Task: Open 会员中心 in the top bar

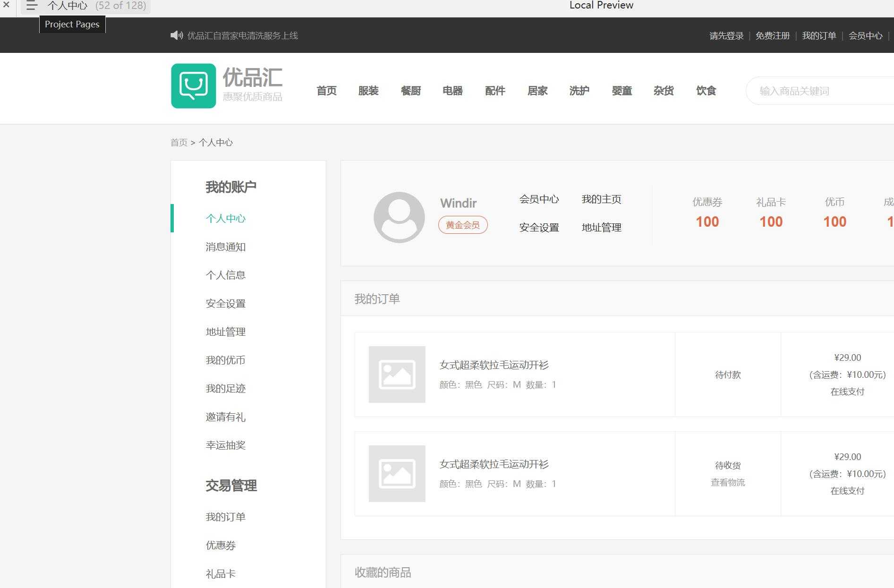Action: (x=865, y=36)
